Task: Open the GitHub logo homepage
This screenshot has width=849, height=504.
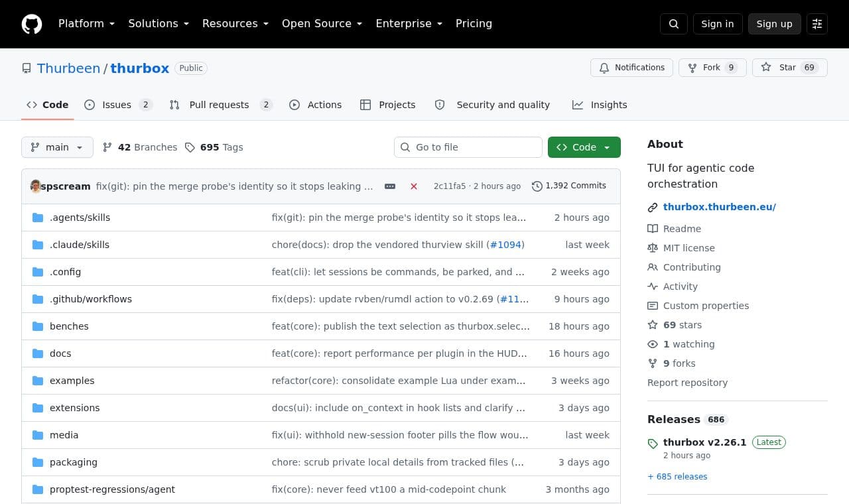Action: (x=32, y=24)
